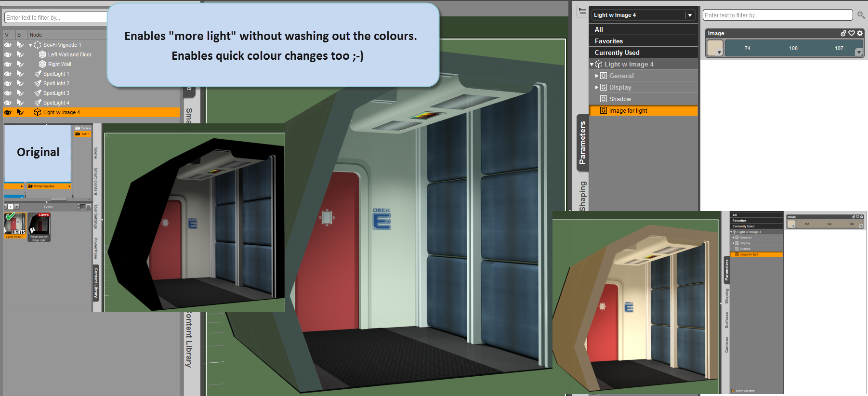Expand the General group in large Parameters pane
Image resolution: width=868 pixels, height=396 pixels.
[x=597, y=76]
